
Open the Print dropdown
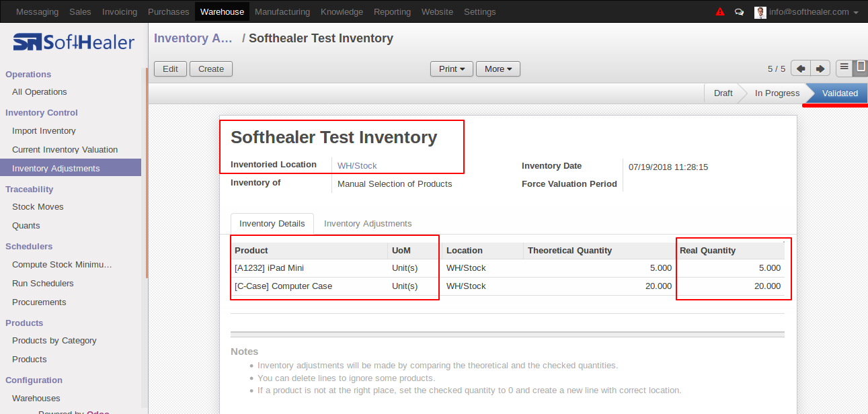[452, 69]
